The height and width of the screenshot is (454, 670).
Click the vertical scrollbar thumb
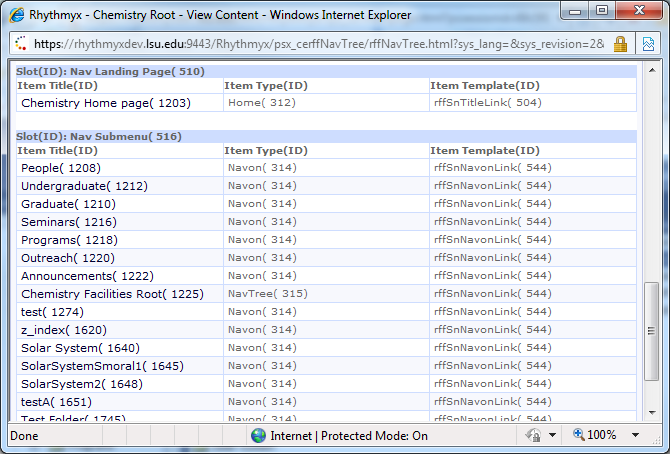(652, 331)
